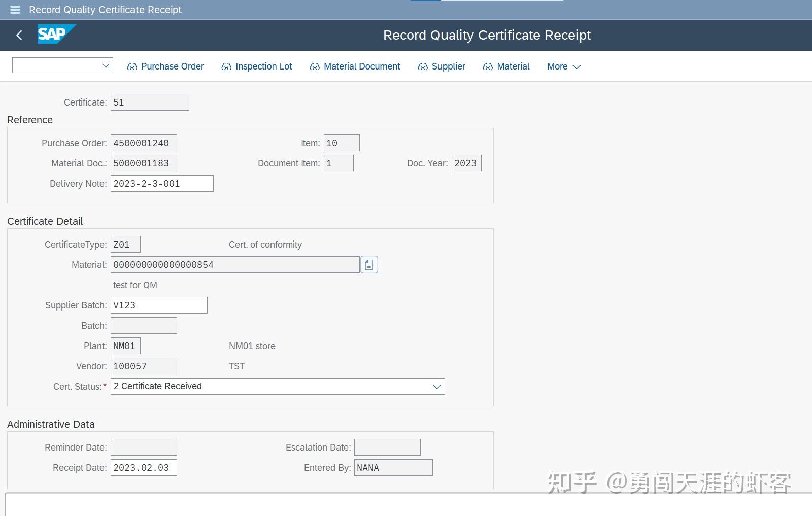Click the glasses icon beside Inspection Lot
Image resolution: width=812 pixels, height=516 pixels.
tap(225, 66)
